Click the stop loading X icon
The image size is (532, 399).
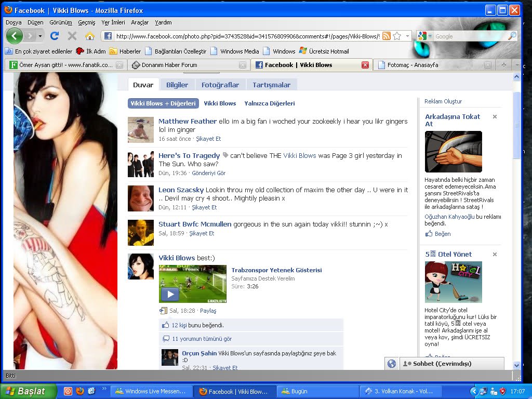[72, 36]
